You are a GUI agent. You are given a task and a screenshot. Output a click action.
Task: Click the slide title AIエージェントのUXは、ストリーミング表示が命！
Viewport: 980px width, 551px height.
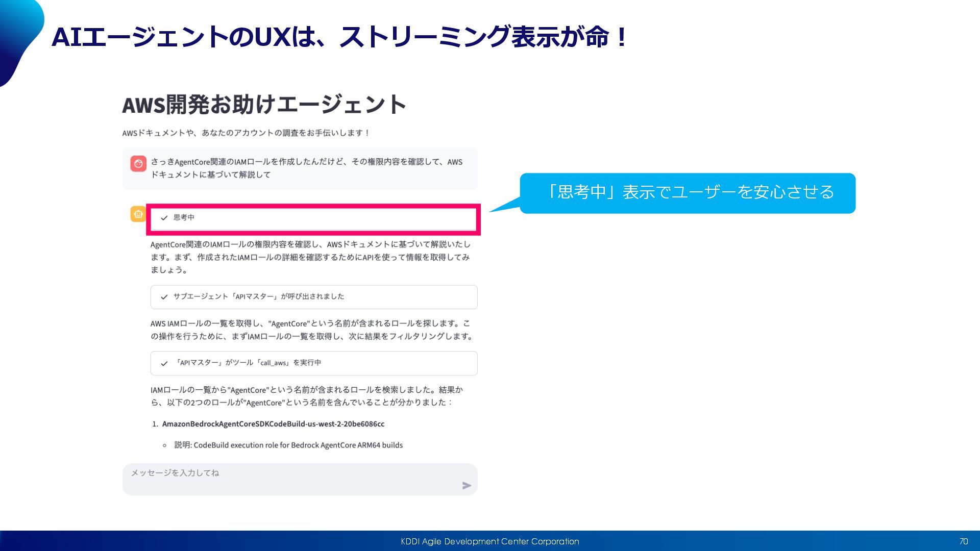click(x=340, y=37)
